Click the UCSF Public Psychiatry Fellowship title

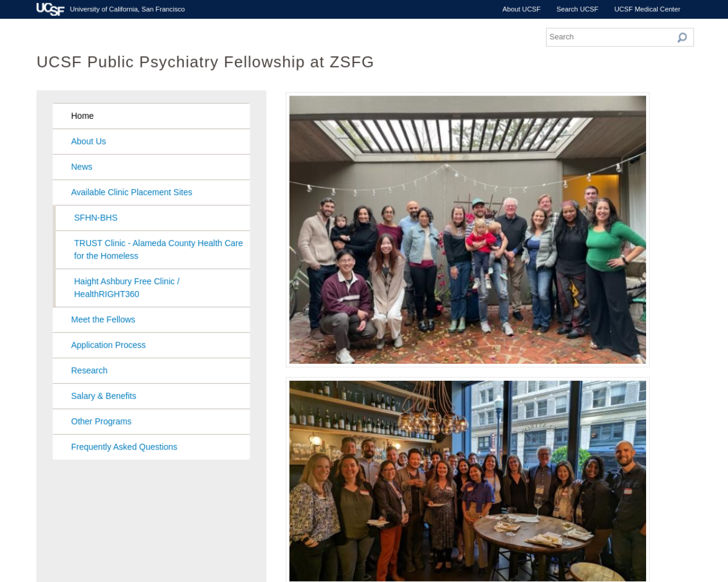point(205,61)
